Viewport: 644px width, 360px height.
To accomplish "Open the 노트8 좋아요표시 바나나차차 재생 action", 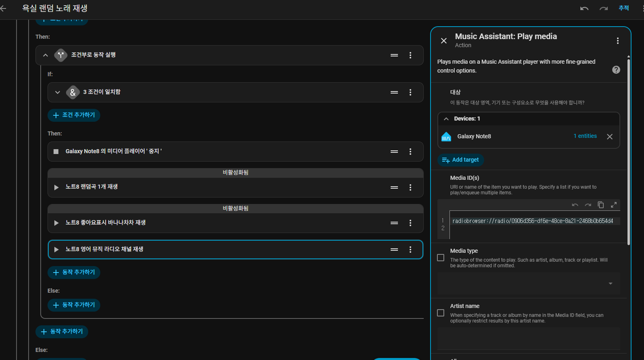I will [235, 223].
